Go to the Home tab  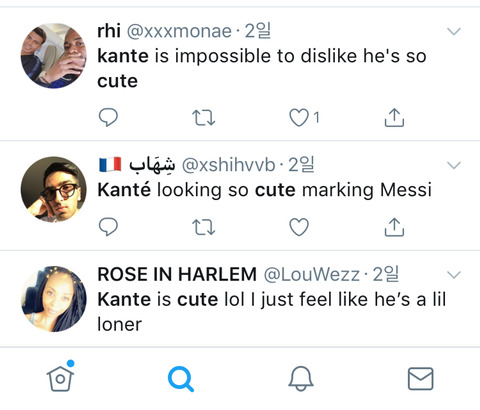click(60, 377)
